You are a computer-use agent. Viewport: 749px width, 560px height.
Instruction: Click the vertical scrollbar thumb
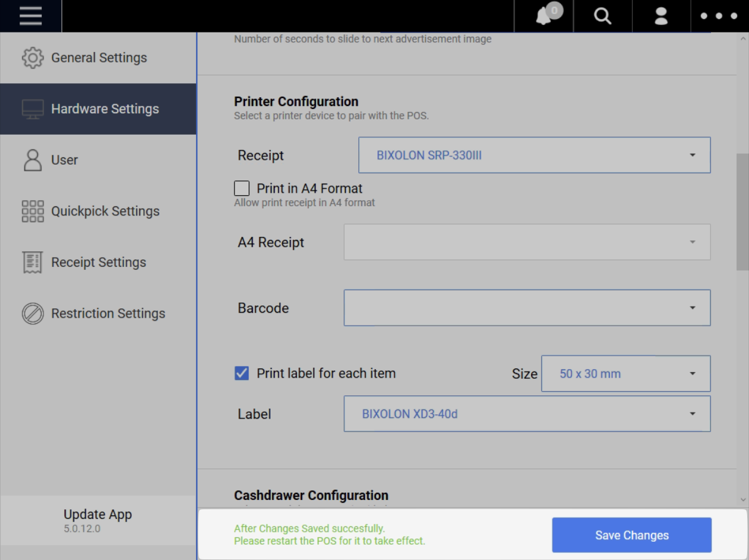742,211
